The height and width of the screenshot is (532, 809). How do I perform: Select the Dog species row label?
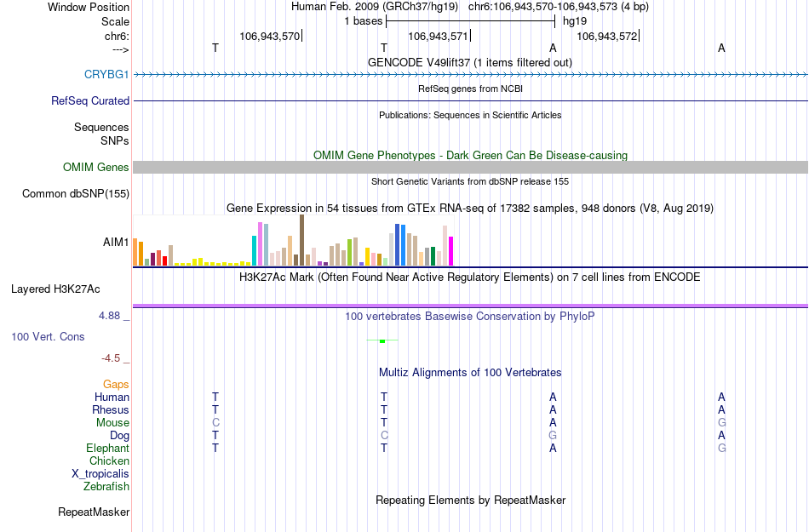coord(119,436)
